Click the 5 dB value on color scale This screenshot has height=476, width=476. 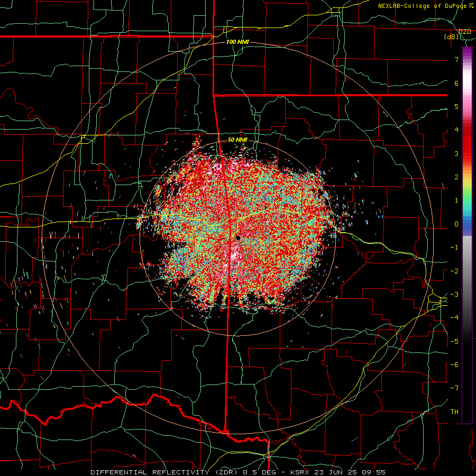pyautogui.click(x=456, y=106)
